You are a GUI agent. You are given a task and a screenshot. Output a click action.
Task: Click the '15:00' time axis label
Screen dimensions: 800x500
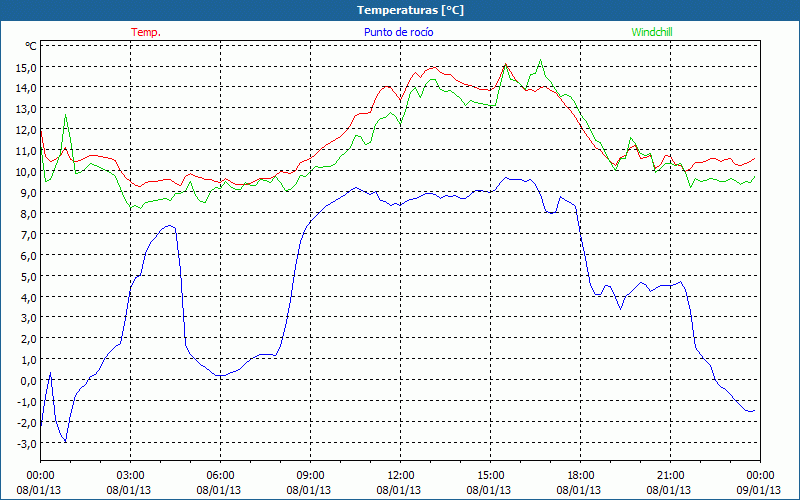coord(490,476)
